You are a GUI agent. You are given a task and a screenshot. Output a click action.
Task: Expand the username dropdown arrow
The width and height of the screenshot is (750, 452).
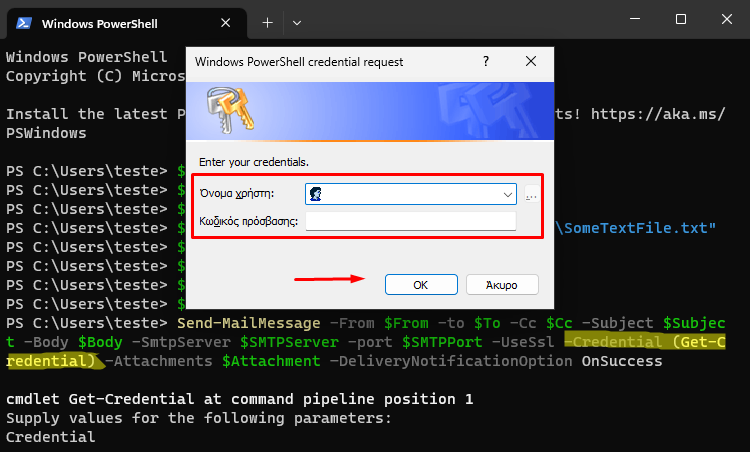(x=507, y=195)
